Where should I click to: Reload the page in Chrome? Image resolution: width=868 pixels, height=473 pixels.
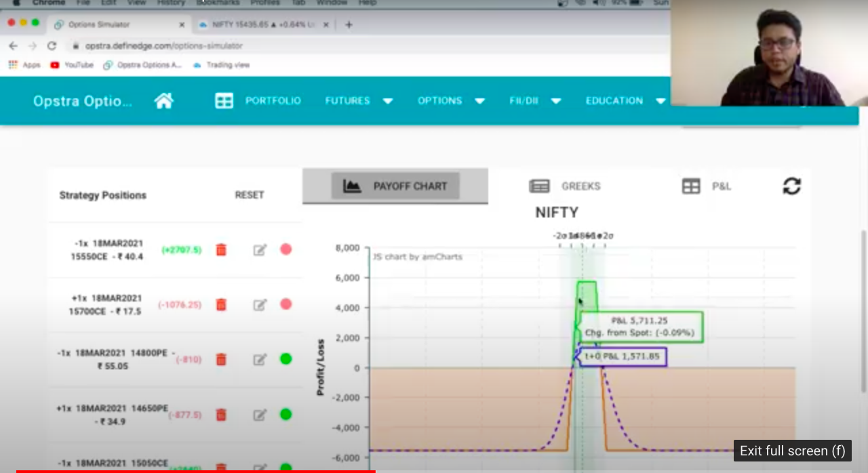tap(52, 46)
